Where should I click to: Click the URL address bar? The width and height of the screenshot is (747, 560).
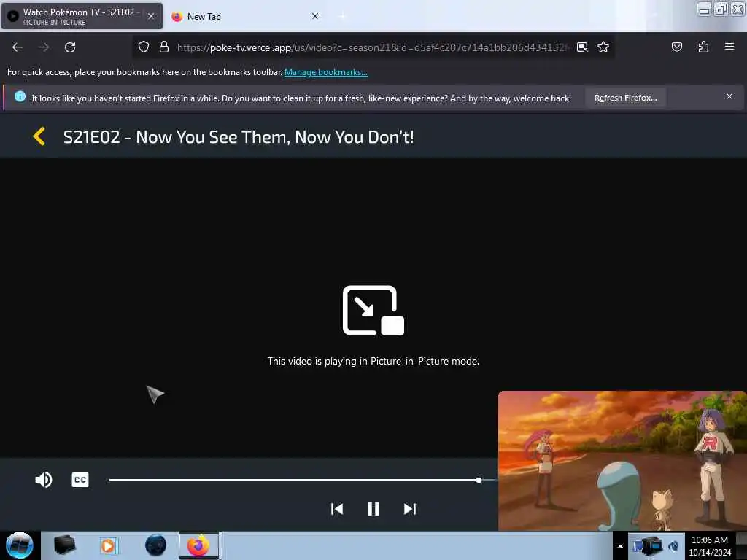(373, 47)
